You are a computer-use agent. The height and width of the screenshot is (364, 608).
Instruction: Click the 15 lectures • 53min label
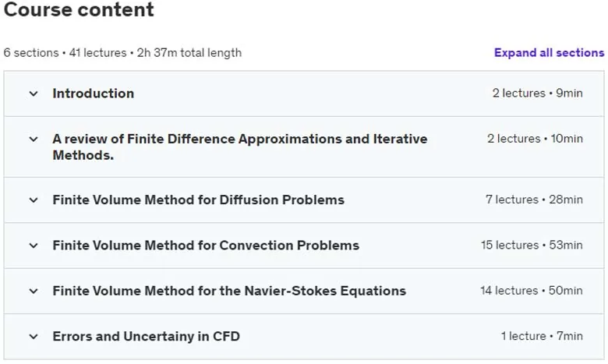pyautogui.click(x=532, y=245)
